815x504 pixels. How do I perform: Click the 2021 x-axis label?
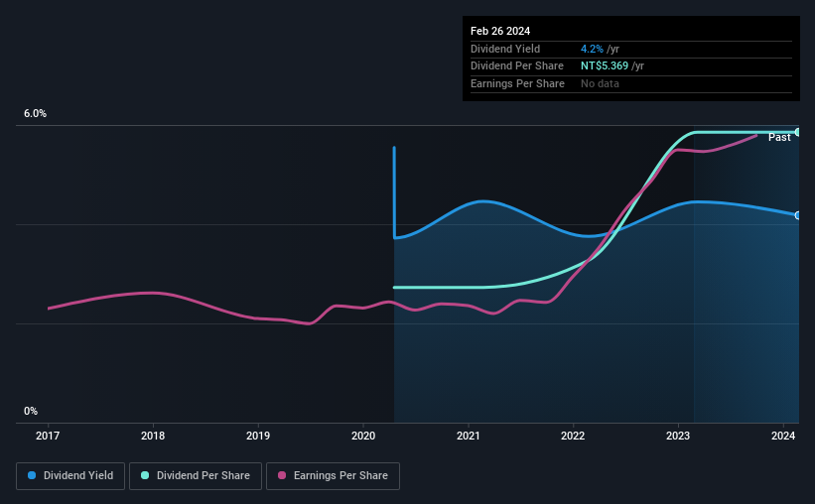pyautogui.click(x=468, y=436)
